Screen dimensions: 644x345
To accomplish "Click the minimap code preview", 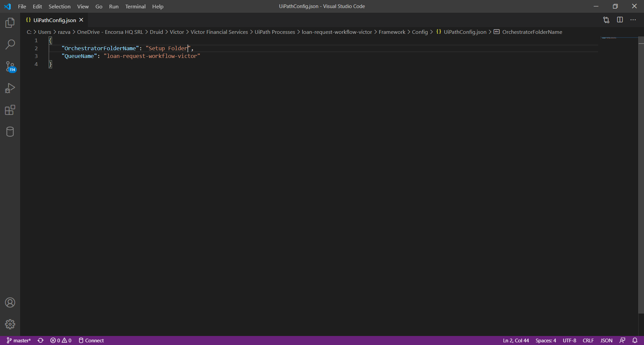I will tap(609, 38).
